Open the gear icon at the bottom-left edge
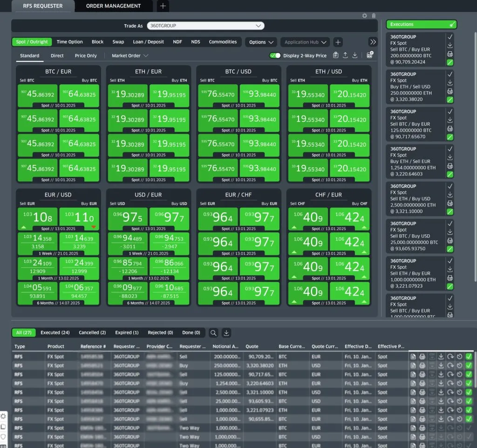477x448 pixels. [3, 416]
